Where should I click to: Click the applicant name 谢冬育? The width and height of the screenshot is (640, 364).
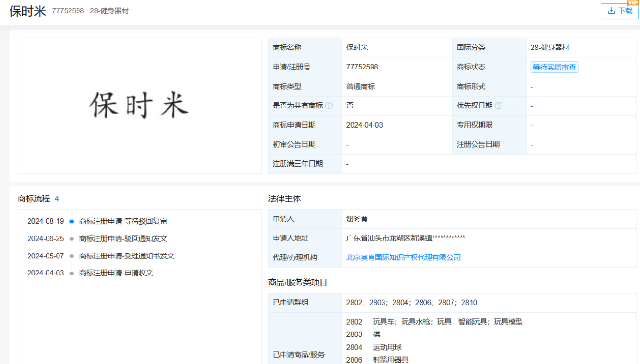[x=357, y=219]
